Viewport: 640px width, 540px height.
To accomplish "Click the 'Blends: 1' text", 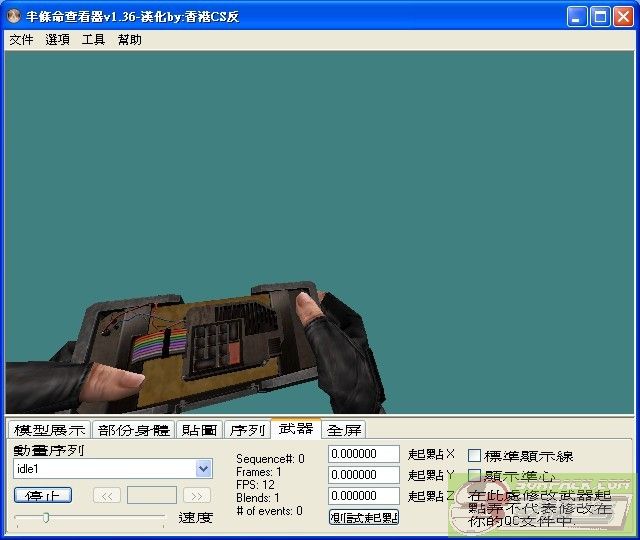I will [258, 498].
